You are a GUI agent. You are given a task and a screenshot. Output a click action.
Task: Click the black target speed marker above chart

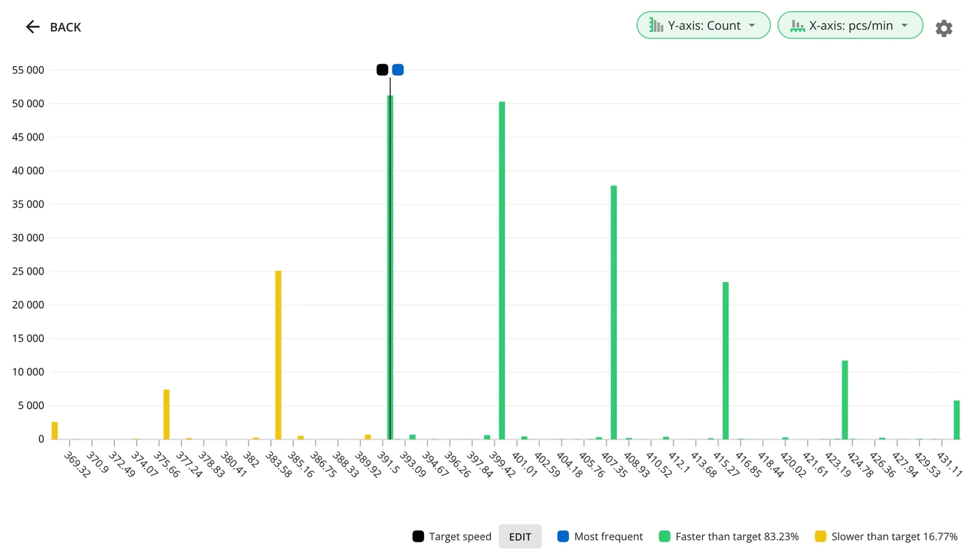pos(382,70)
